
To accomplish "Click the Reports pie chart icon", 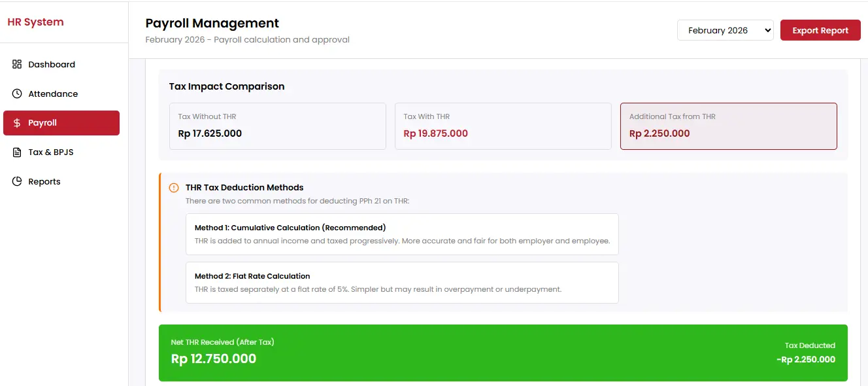I will [x=17, y=182].
